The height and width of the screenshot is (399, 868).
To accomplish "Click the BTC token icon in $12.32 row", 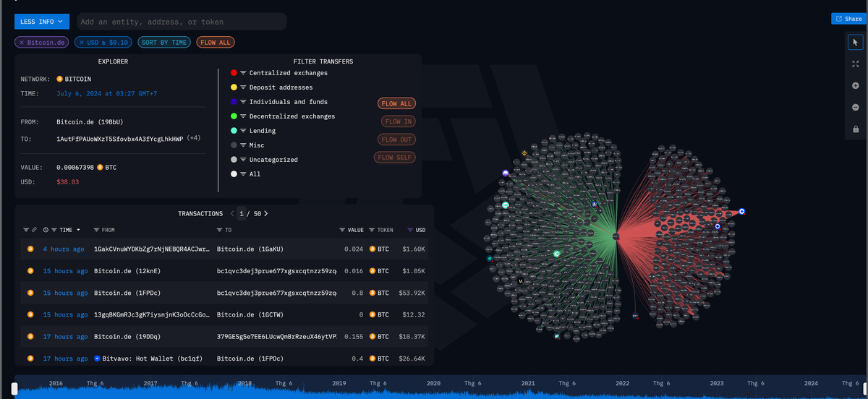I will (x=373, y=315).
